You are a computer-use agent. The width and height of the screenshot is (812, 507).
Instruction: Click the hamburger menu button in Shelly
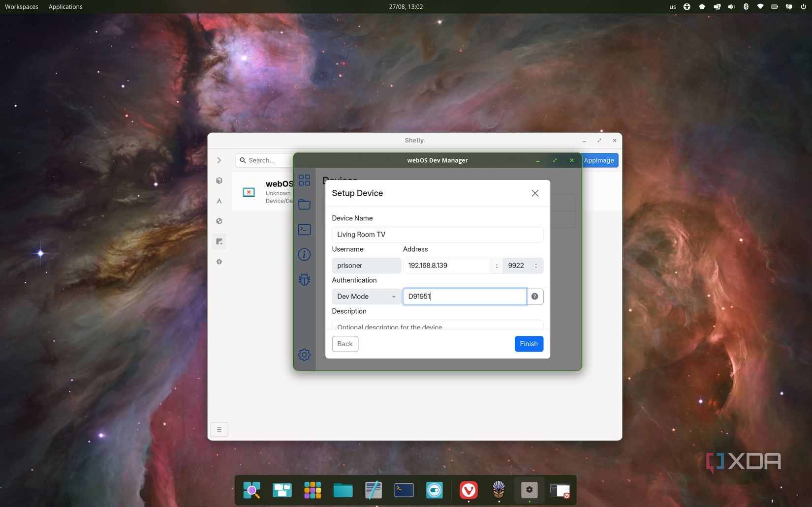[x=219, y=429]
